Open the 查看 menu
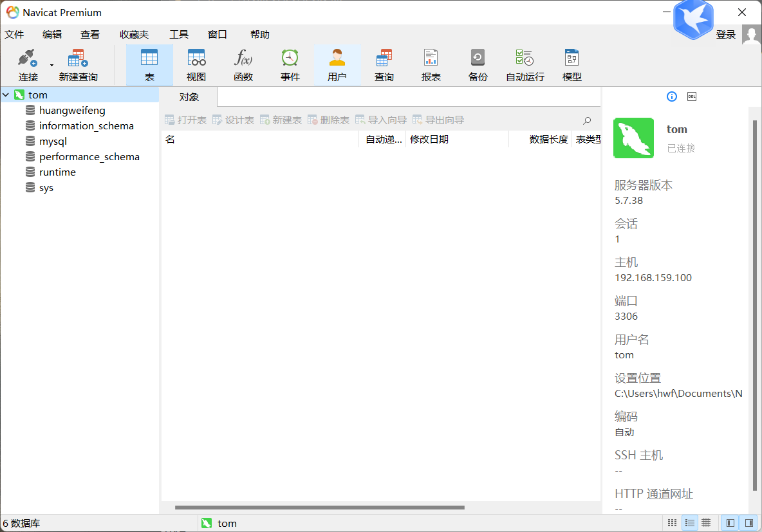 (x=90, y=35)
